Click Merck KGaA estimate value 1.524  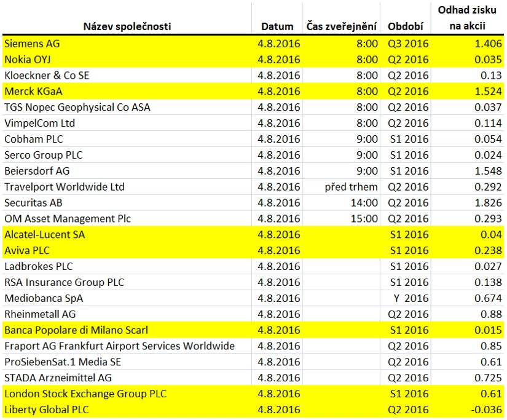(488, 91)
